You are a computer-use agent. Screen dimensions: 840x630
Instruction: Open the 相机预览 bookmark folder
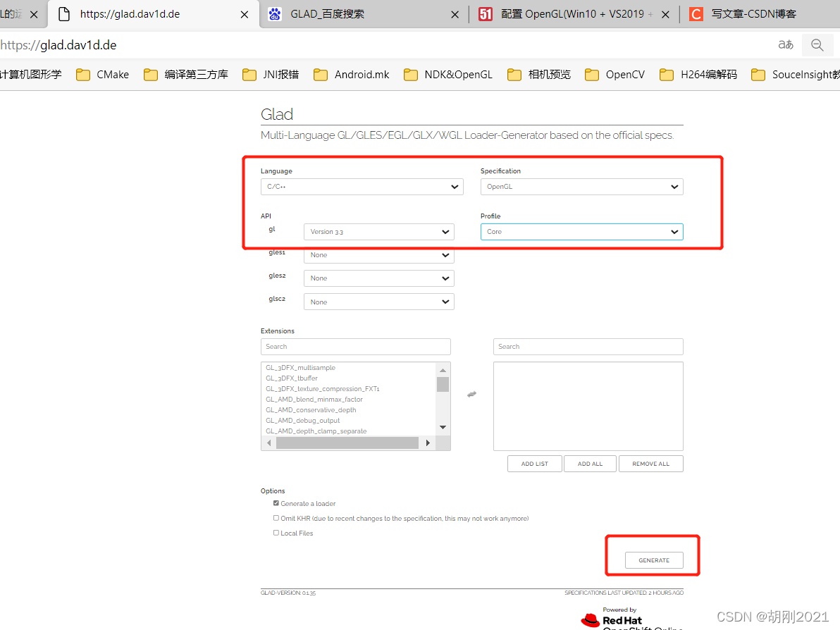point(539,75)
